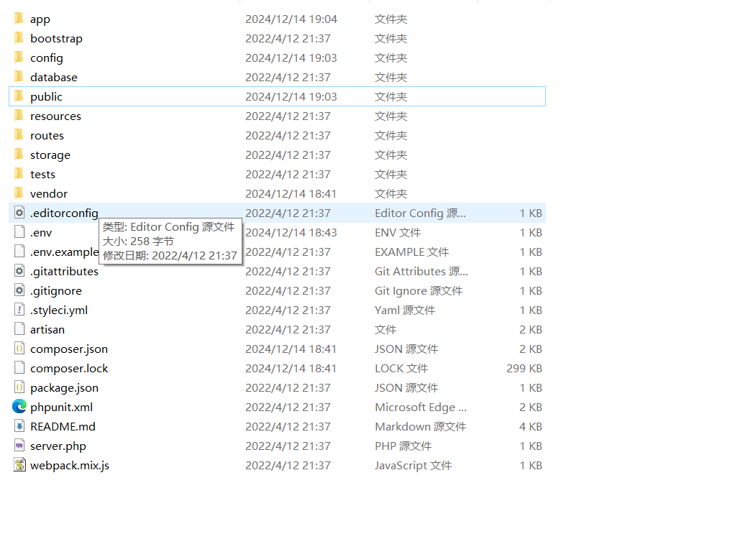Screen dimensions: 756x534
Task: Select the config folder
Action: point(46,57)
